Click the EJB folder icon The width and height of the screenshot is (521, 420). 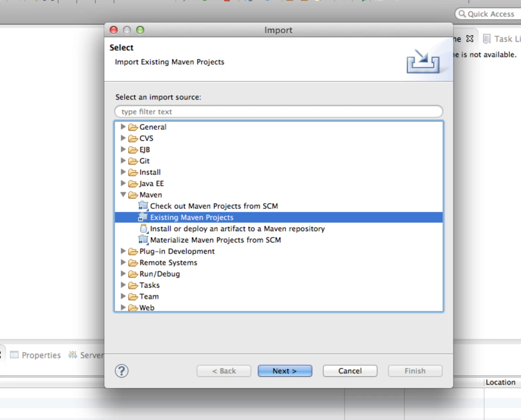[133, 150]
